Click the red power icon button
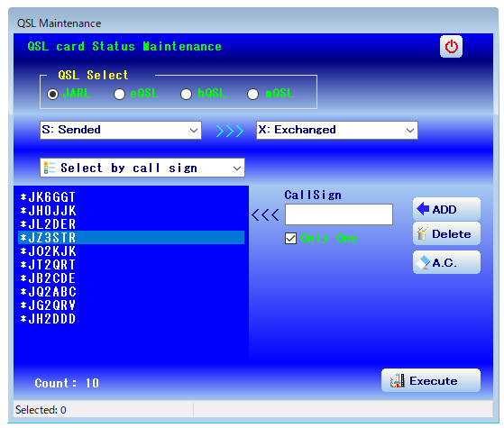The image size is (504, 428). [451, 47]
